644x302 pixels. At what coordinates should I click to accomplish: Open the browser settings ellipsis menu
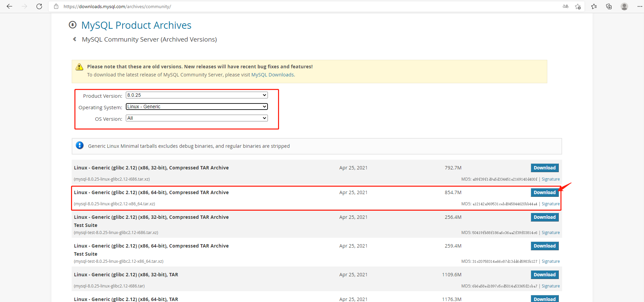coord(639,6)
